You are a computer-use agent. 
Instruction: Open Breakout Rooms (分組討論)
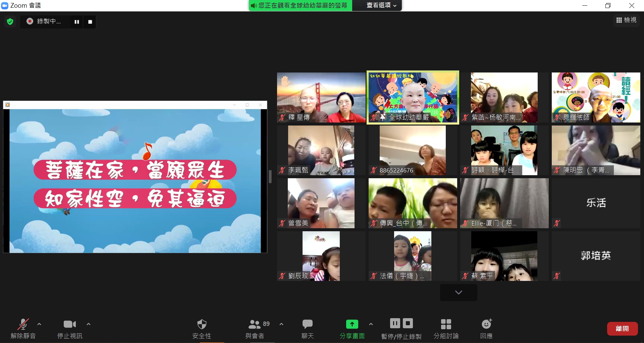[x=446, y=324]
